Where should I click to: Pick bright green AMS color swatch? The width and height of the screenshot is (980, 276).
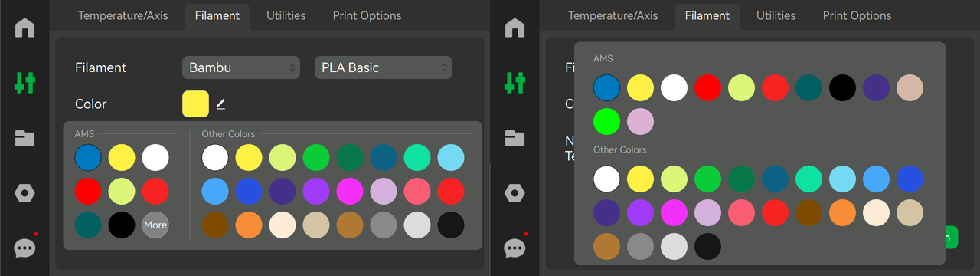(607, 122)
